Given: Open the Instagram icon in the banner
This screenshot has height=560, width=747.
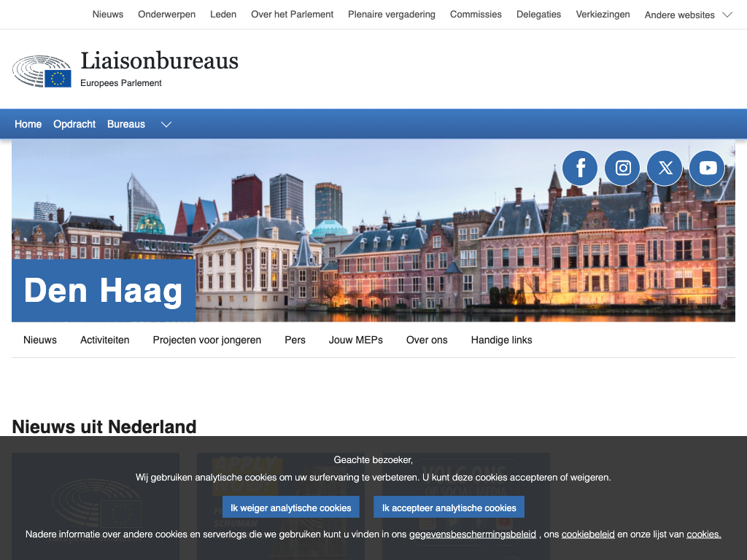Looking at the screenshot, I should (622, 168).
